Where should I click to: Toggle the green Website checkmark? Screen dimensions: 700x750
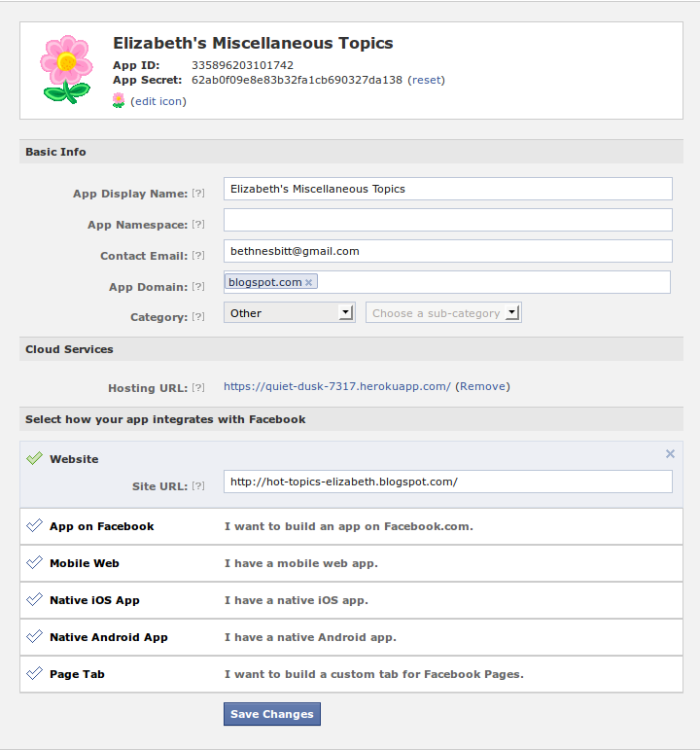[x=34, y=458]
